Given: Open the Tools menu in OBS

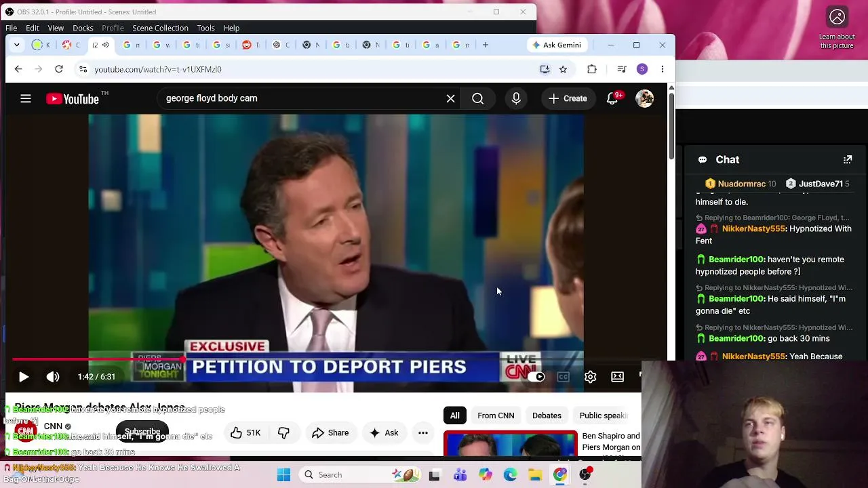Looking at the screenshot, I should click(x=205, y=28).
